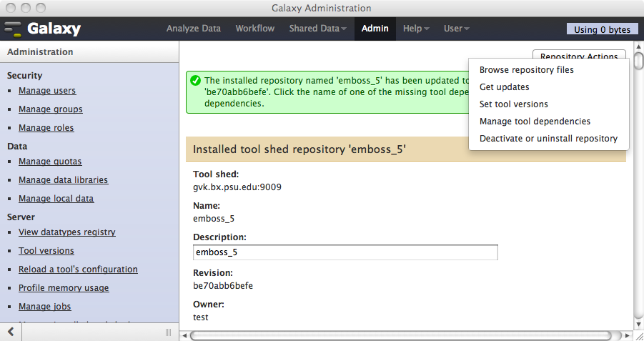
Task: Click the Galaxy logo icon
Action: [x=13, y=29]
